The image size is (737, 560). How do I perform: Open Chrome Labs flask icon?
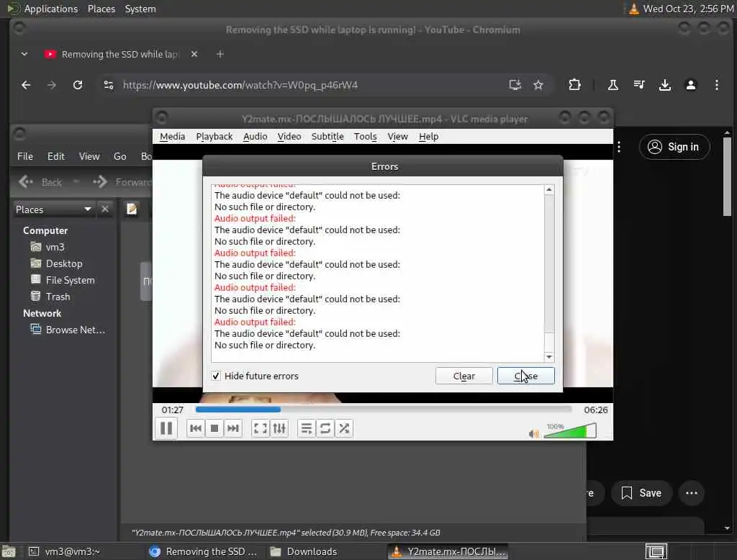click(x=613, y=85)
